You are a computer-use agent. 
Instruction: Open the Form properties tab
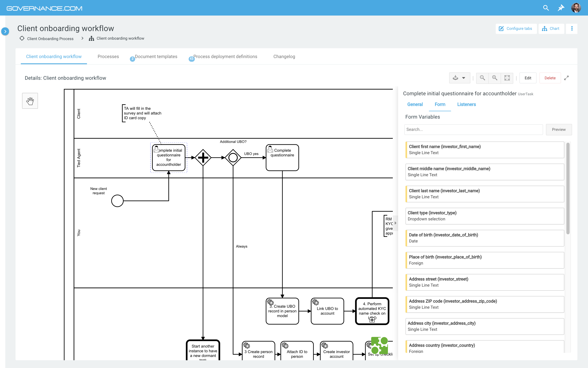click(440, 104)
